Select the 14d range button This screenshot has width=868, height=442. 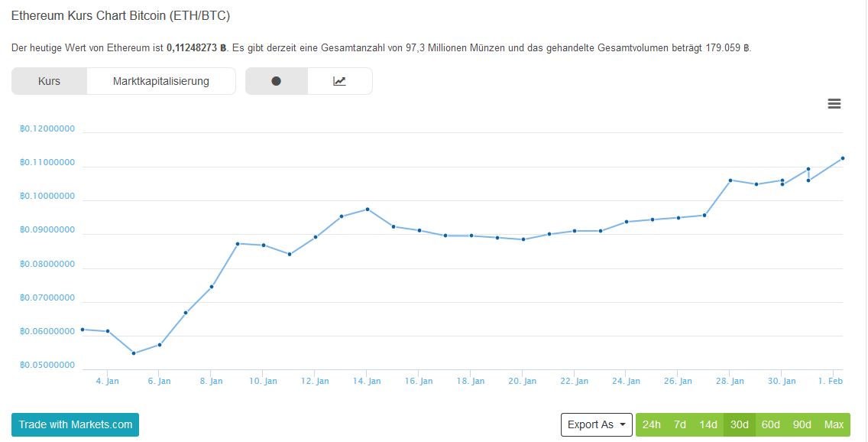click(708, 424)
